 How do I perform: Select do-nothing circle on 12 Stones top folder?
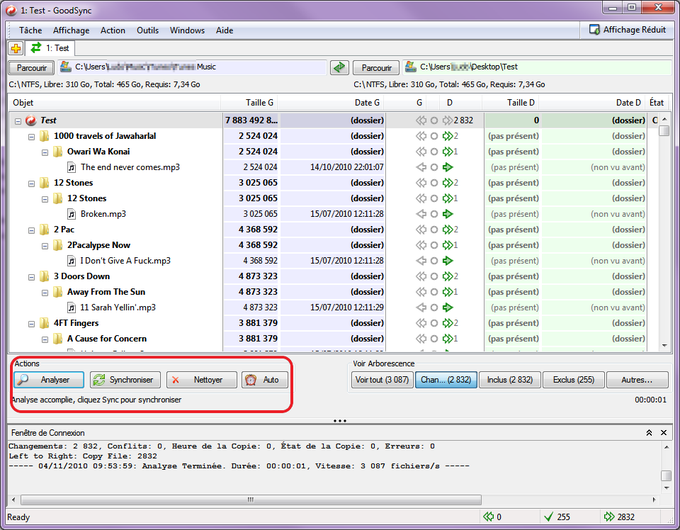pyautogui.click(x=434, y=183)
